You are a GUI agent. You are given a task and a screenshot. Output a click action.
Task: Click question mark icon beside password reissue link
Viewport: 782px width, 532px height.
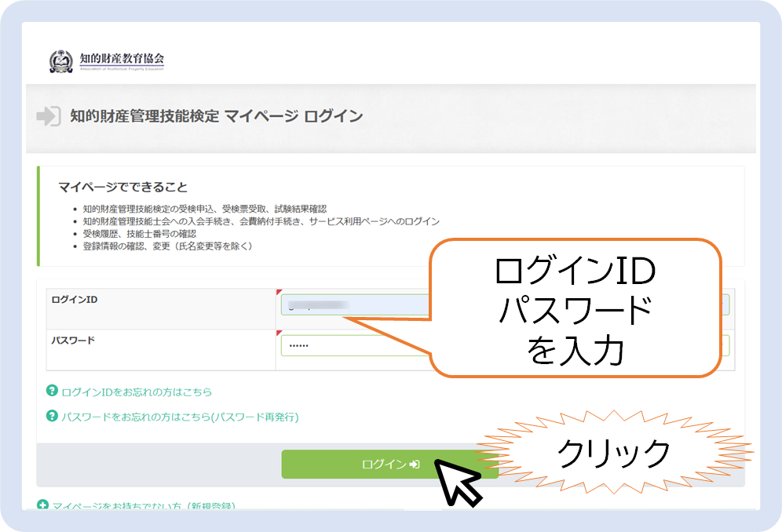point(53,416)
